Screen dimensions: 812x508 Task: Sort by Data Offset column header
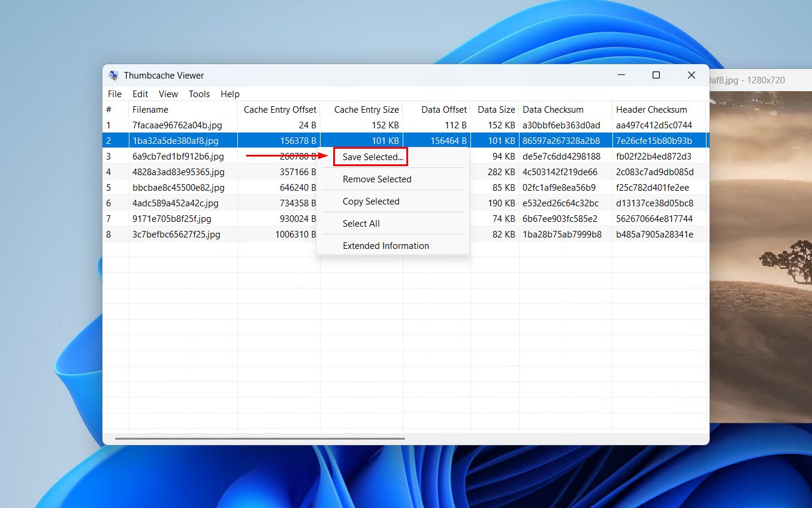pos(437,110)
